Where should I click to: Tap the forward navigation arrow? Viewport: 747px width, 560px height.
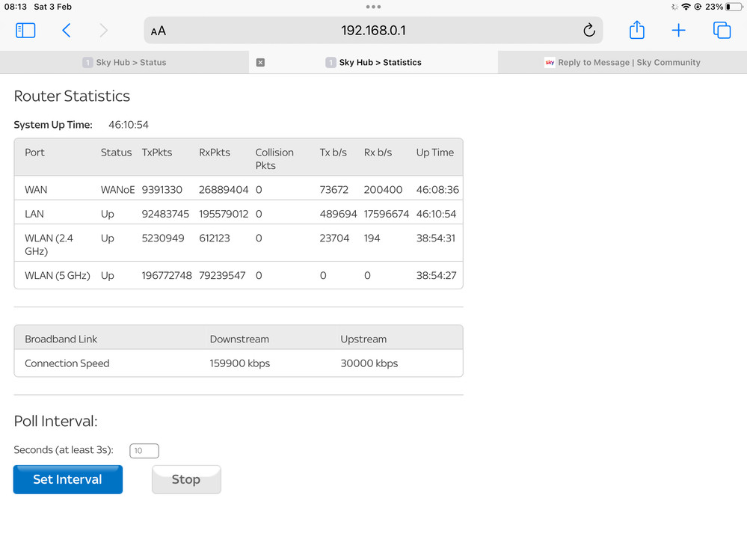point(103,30)
